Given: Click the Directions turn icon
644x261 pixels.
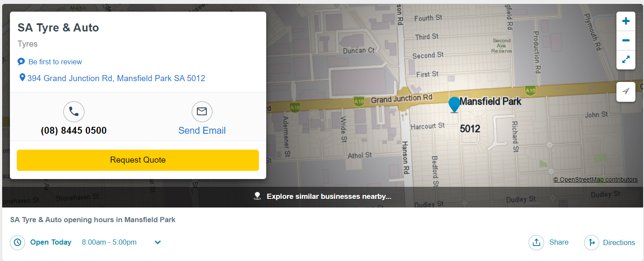Looking at the screenshot, I should click(592, 242).
